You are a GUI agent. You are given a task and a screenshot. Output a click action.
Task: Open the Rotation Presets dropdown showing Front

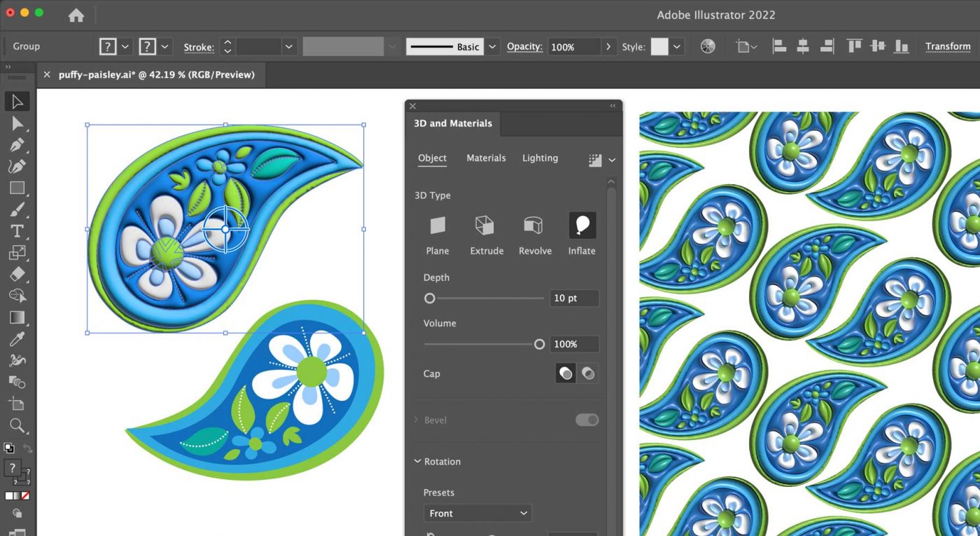(478, 513)
